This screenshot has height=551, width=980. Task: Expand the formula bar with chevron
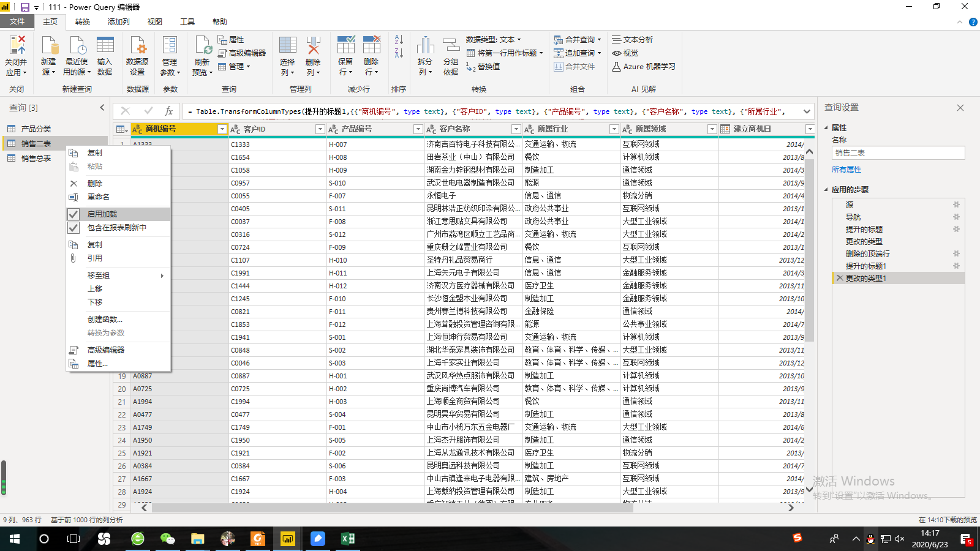pos(807,111)
